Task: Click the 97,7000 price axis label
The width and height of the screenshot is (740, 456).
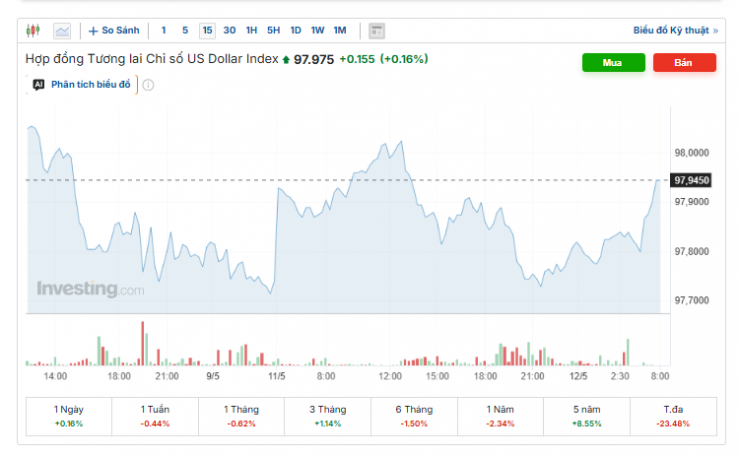Action: click(691, 301)
